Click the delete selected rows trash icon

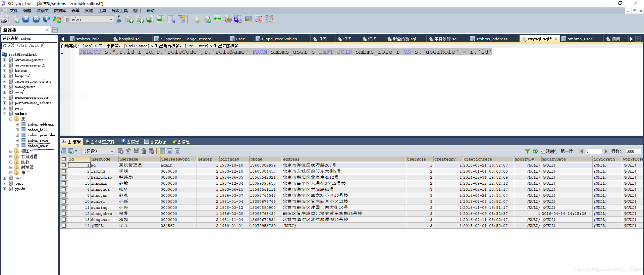[144, 151]
